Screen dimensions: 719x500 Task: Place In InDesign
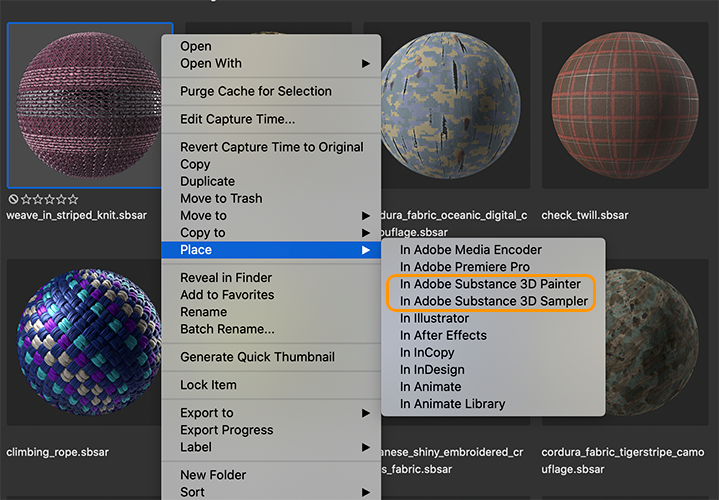coord(493,370)
